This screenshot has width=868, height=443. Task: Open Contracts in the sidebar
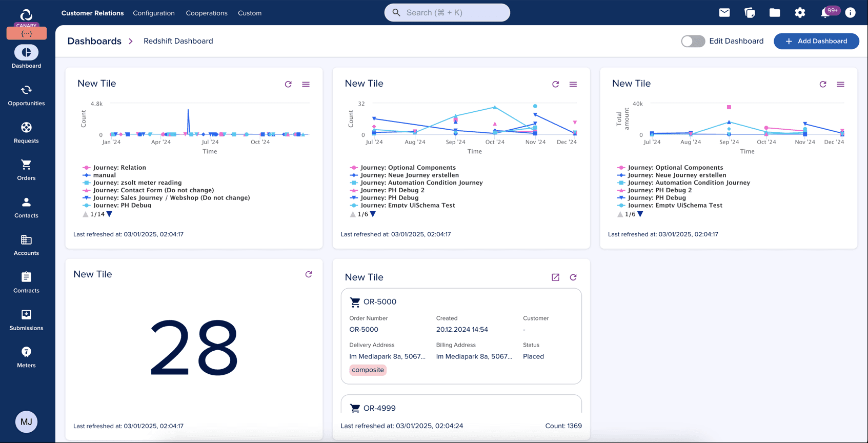[x=26, y=283]
